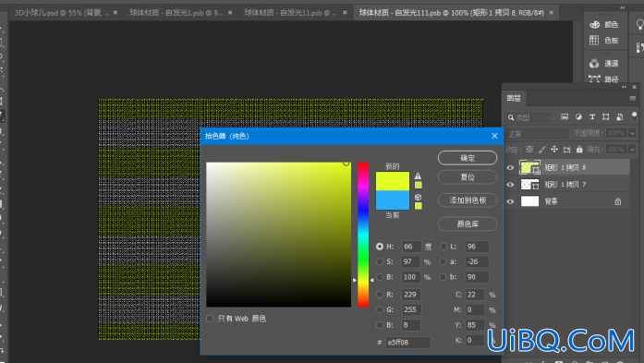Switch to 球体材质 - 自发光11.psb tab

tap(290, 13)
